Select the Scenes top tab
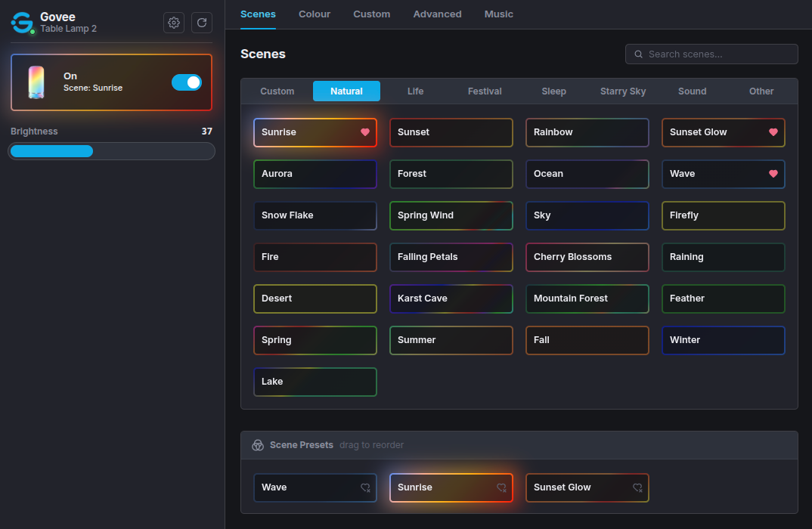 [258, 14]
